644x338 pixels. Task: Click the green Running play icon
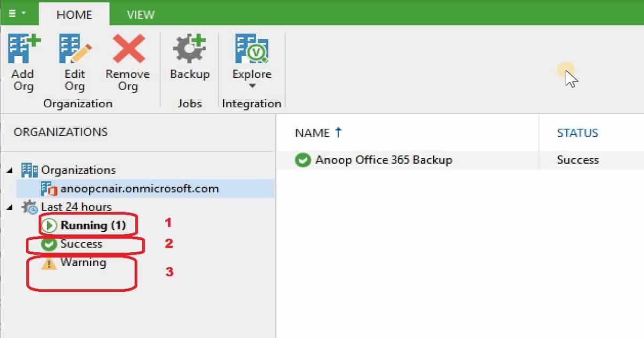coord(49,226)
